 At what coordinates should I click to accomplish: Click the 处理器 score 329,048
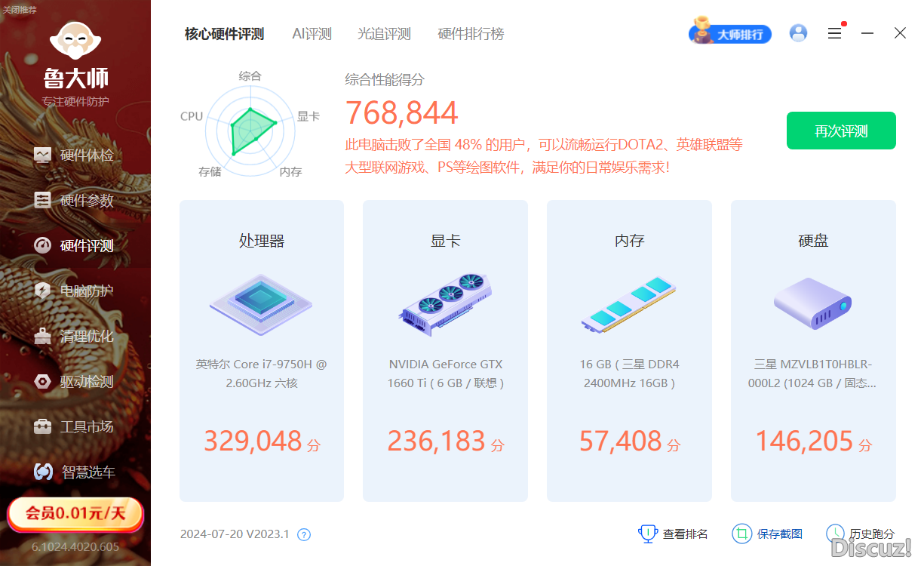(x=253, y=441)
